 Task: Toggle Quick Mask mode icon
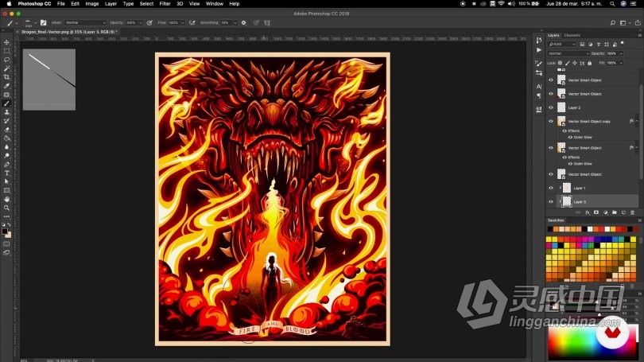[x=6, y=244]
